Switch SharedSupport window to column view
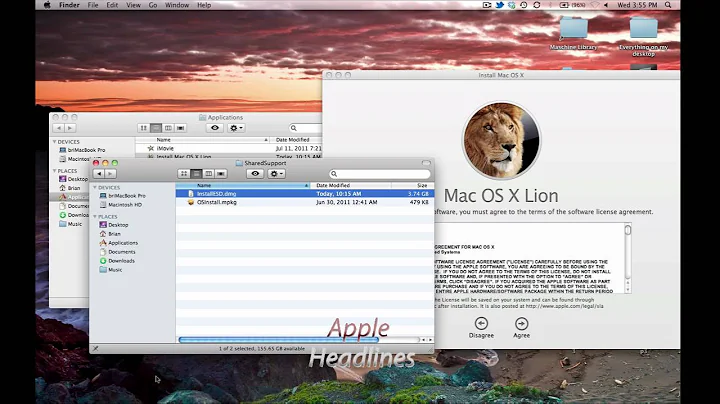The image size is (720, 404). tap(208, 174)
